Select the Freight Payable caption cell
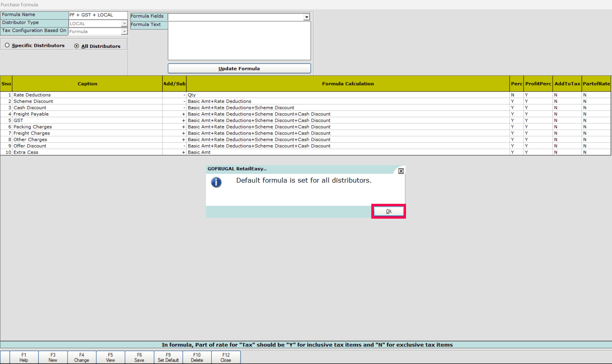Viewport: 612px width, 364px height. click(87, 114)
